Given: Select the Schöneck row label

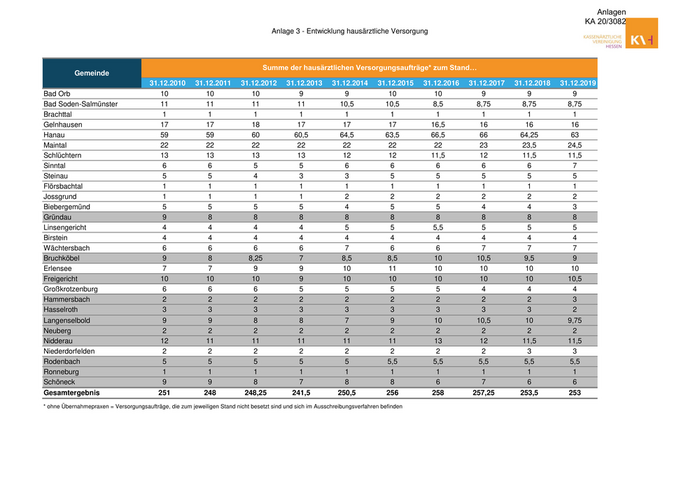Looking at the screenshot, I should click(x=62, y=382).
